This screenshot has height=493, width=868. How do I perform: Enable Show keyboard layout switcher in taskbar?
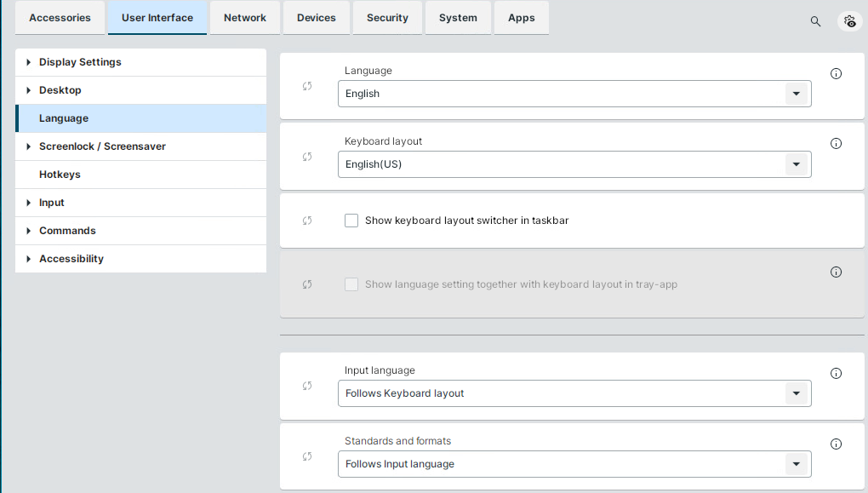351,221
